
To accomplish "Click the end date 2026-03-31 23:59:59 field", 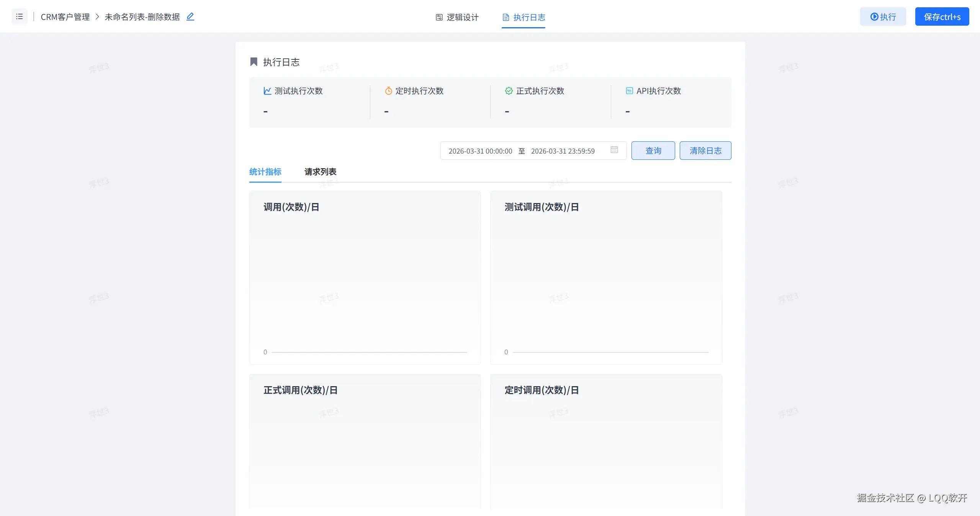I will [x=563, y=151].
